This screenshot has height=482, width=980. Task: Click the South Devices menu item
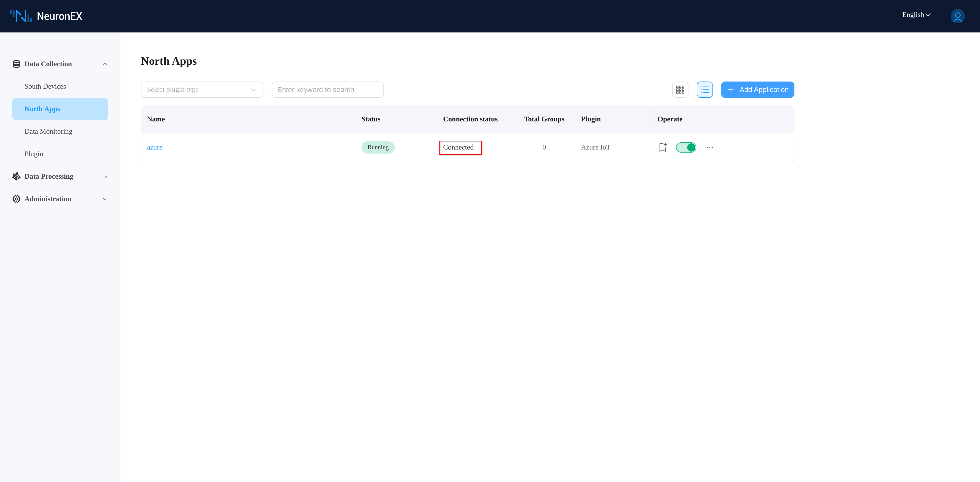(45, 86)
